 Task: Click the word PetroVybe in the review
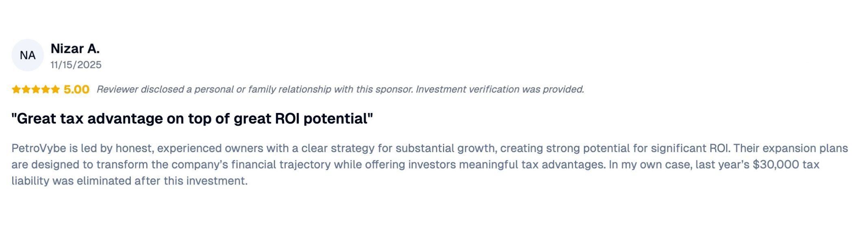tap(39, 148)
